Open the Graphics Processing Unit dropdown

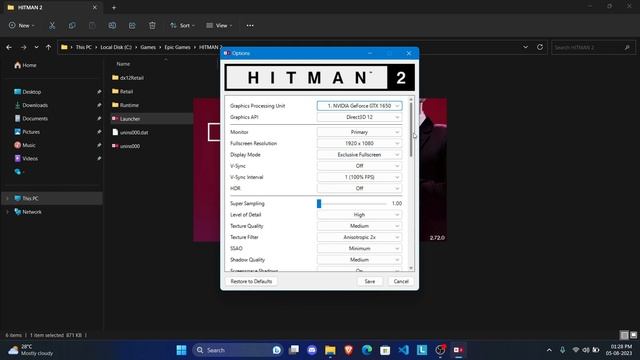[x=359, y=106]
